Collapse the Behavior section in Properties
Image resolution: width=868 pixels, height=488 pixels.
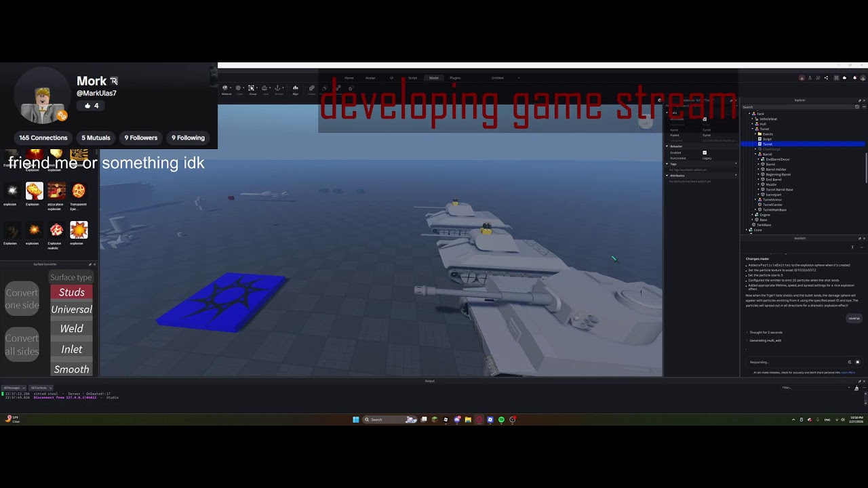(x=667, y=146)
